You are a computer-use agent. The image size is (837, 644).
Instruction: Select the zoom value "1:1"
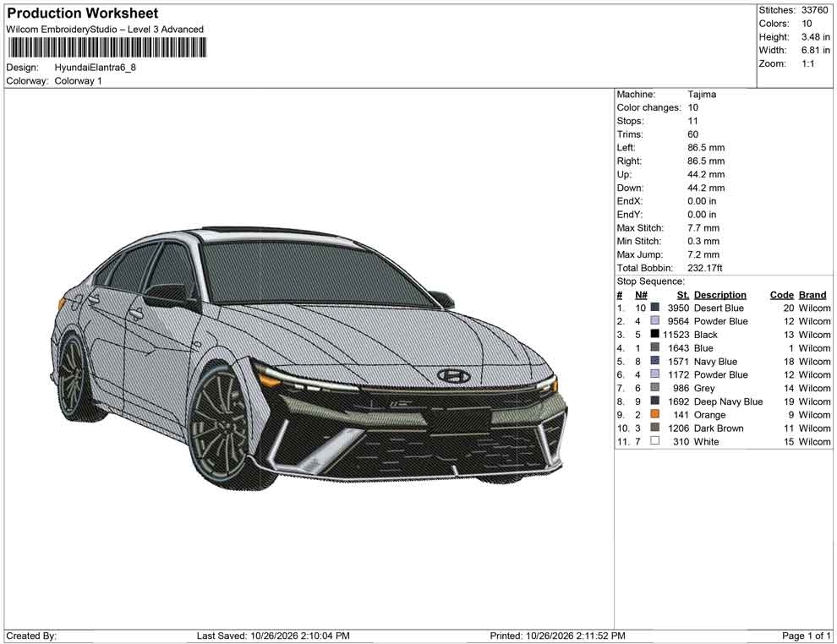pyautogui.click(x=808, y=63)
